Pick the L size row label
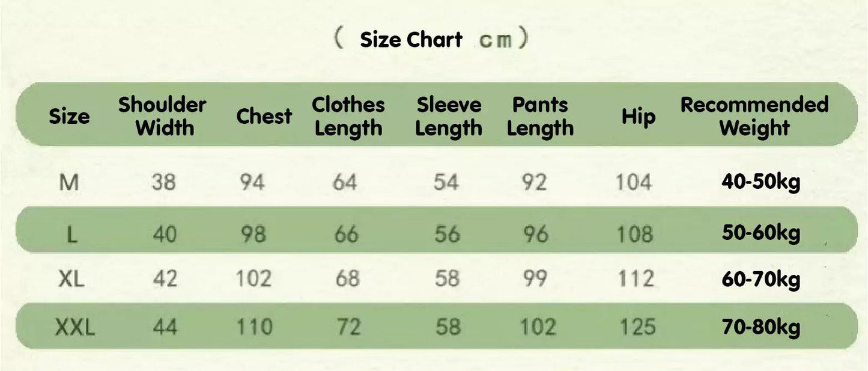Screen dimensions: 868x371 click(x=71, y=235)
